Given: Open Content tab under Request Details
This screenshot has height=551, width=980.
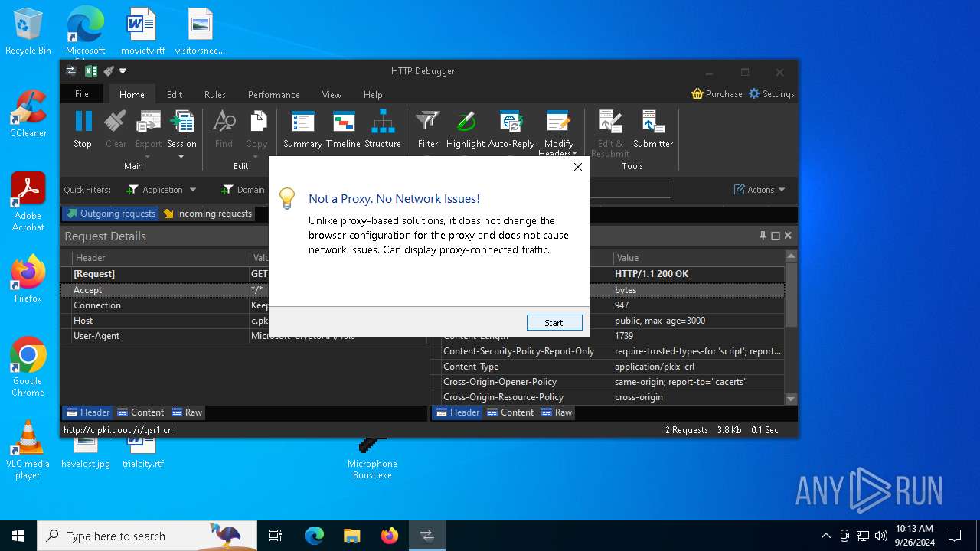Looking at the screenshot, I should point(140,412).
